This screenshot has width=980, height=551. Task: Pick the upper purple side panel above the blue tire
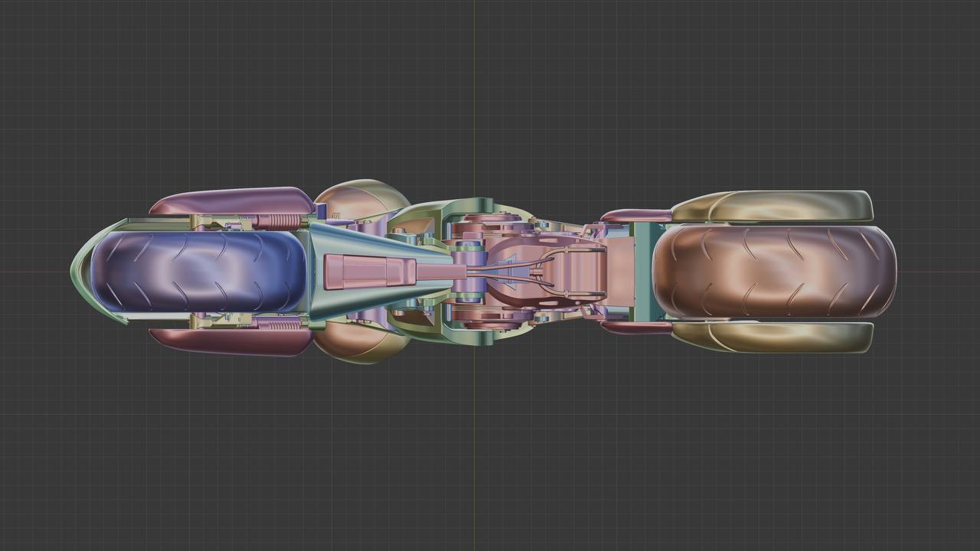[232, 201]
